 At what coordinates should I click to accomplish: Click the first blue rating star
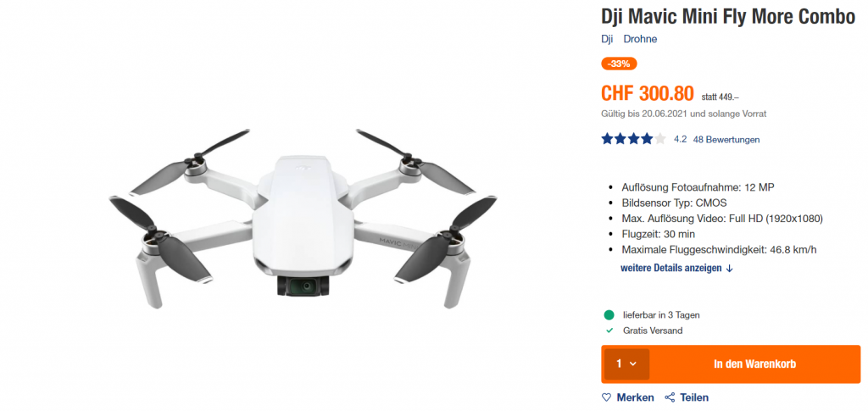point(607,139)
